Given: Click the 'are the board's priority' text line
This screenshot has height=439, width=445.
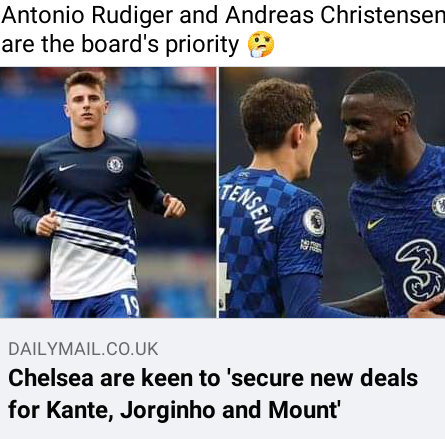Looking at the screenshot, I should [x=120, y=44].
